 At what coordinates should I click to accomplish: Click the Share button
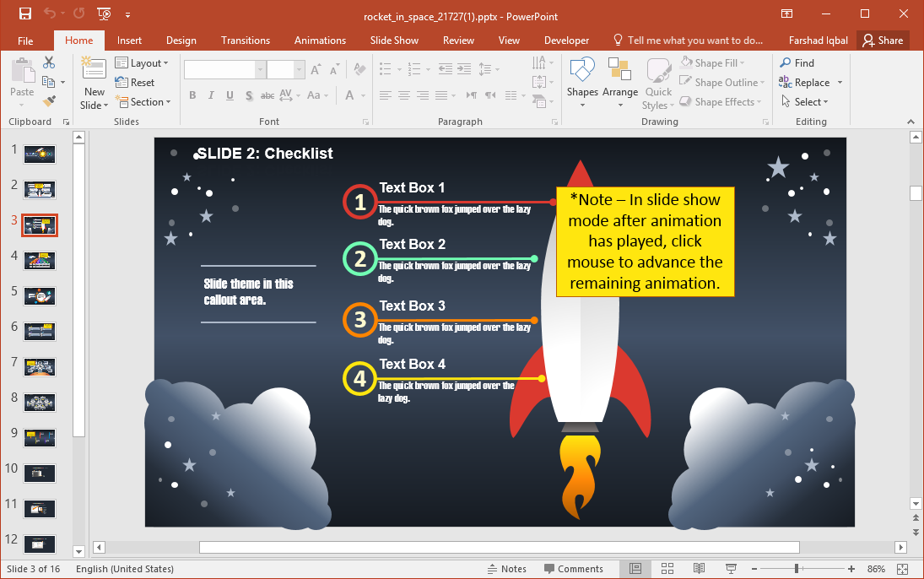pyautogui.click(x=882, y=41)
